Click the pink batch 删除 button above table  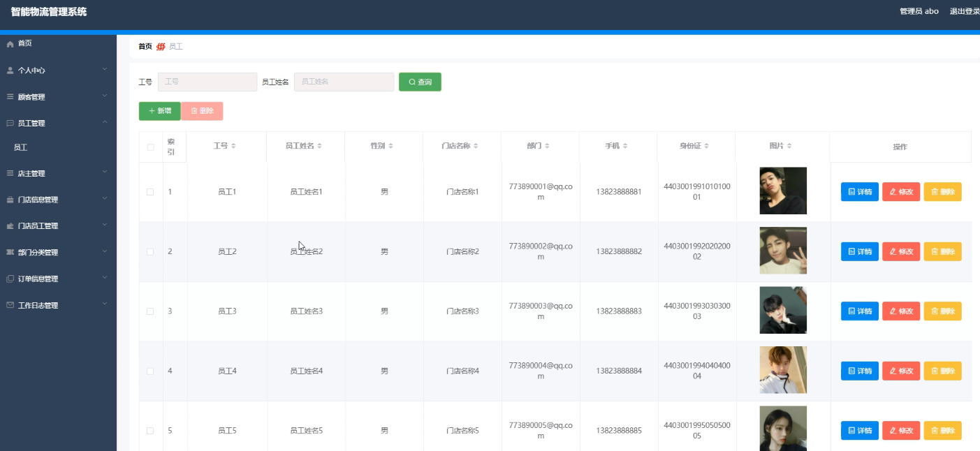(202, 111)
